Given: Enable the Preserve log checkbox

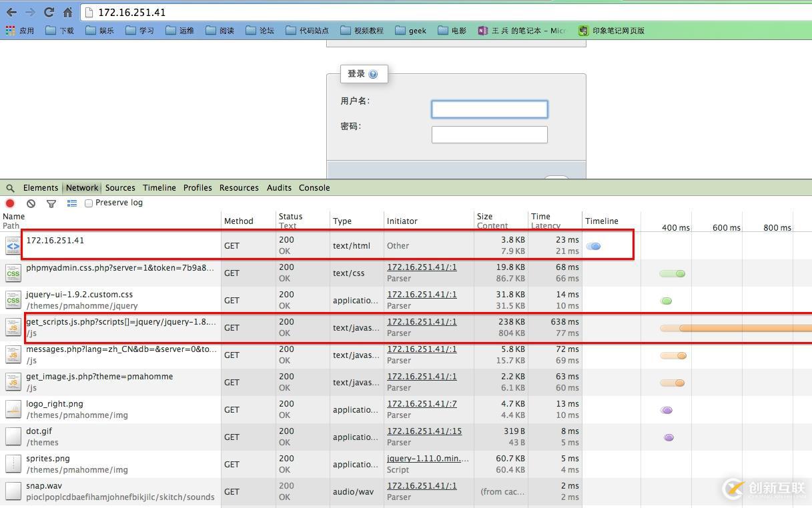Looking at the screenshot, I should 89,203.
